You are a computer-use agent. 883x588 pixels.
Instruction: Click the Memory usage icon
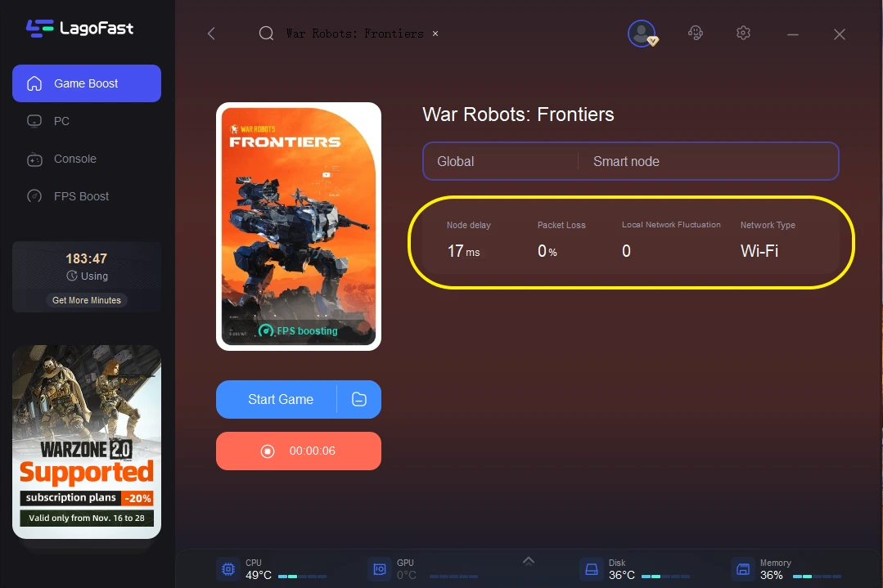click(x=743, y=569)
